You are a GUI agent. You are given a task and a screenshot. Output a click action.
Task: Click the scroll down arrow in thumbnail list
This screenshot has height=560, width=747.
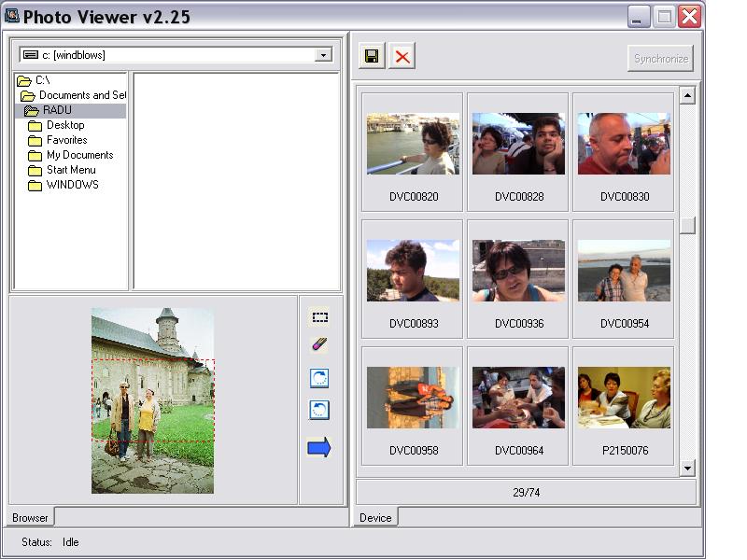[687, 469]
